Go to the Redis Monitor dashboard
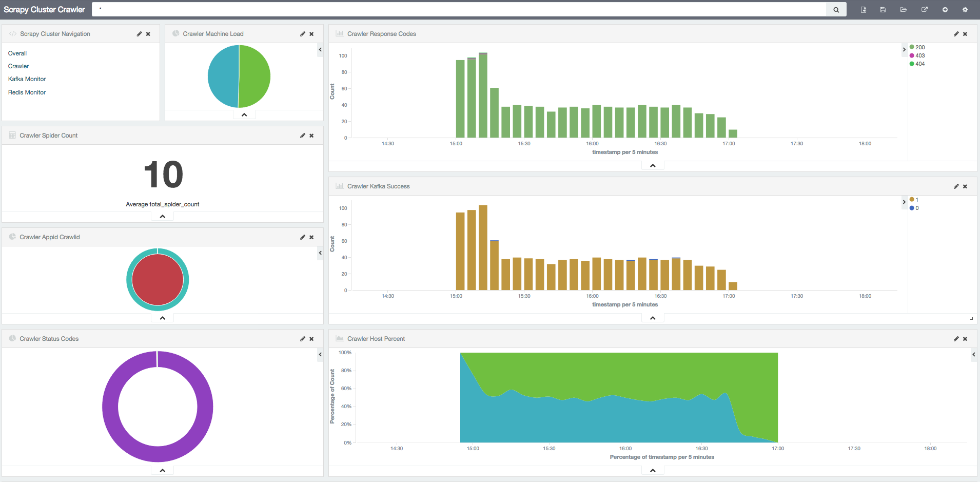 point(27,92)
